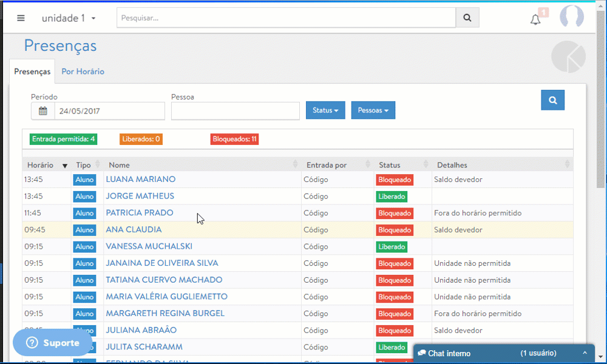Viewport: 607px width, 364px height.
Task: Open the user profile avatar
Action: click(x=571, y=18)
